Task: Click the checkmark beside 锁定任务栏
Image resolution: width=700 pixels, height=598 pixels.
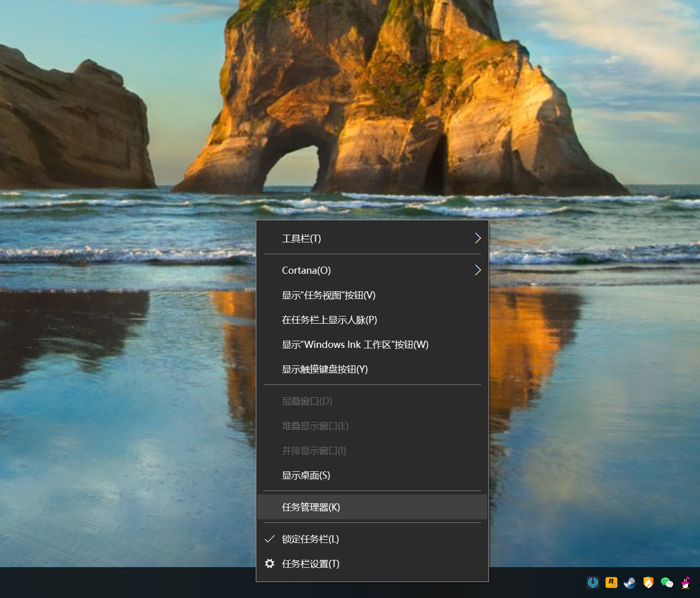Action: click(x=270, y=539)
